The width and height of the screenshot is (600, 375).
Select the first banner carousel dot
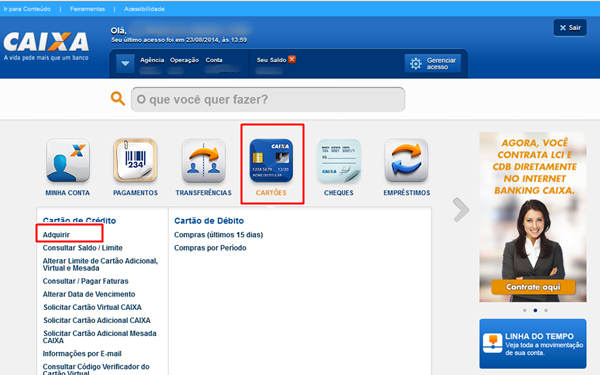click(x=525, y=310)
